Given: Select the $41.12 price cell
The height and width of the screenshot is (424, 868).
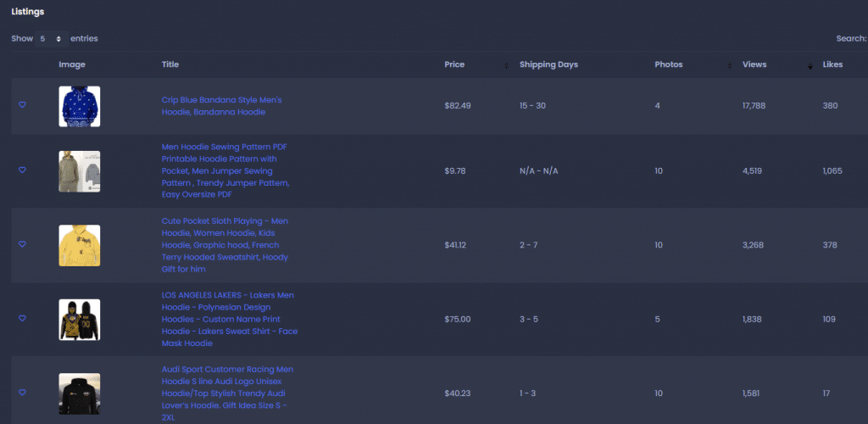Looking at the screenshot, I should pyautogui.click(x=455, y=245).
